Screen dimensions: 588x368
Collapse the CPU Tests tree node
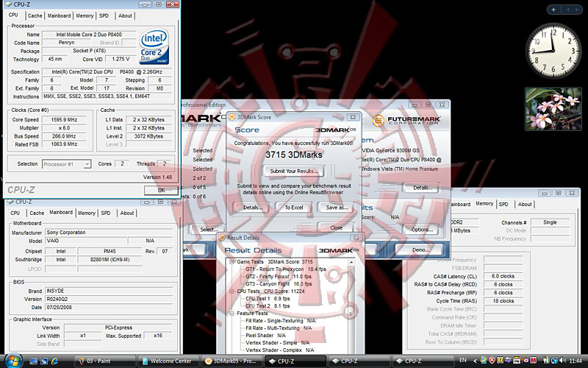click(x=232, y=291)
